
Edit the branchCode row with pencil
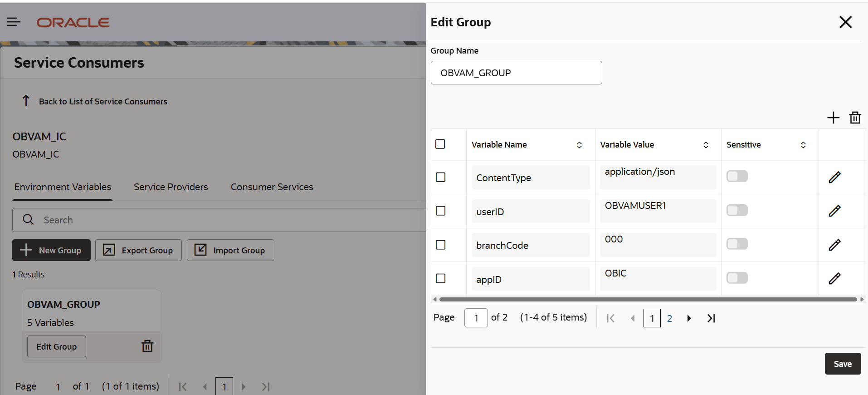834,245
